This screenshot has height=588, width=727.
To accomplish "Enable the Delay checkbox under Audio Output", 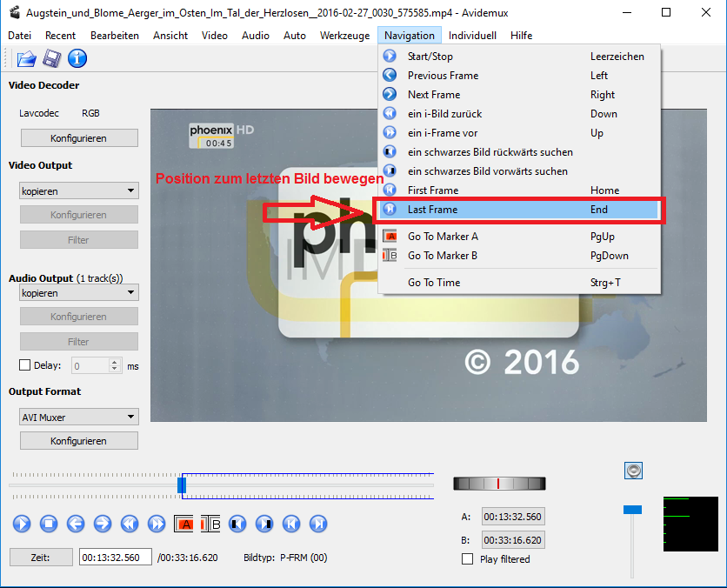I will point(24,366).
